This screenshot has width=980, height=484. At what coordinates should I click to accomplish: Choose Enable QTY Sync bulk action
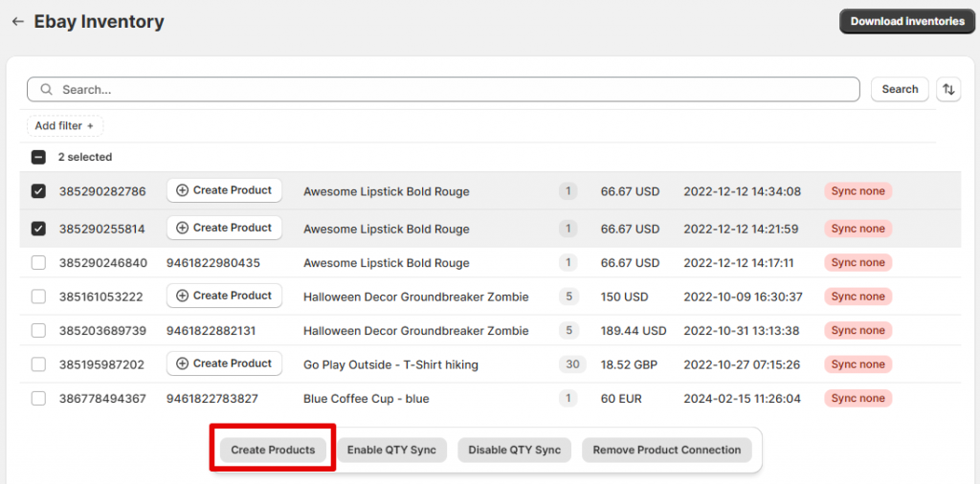pos(391,450)
